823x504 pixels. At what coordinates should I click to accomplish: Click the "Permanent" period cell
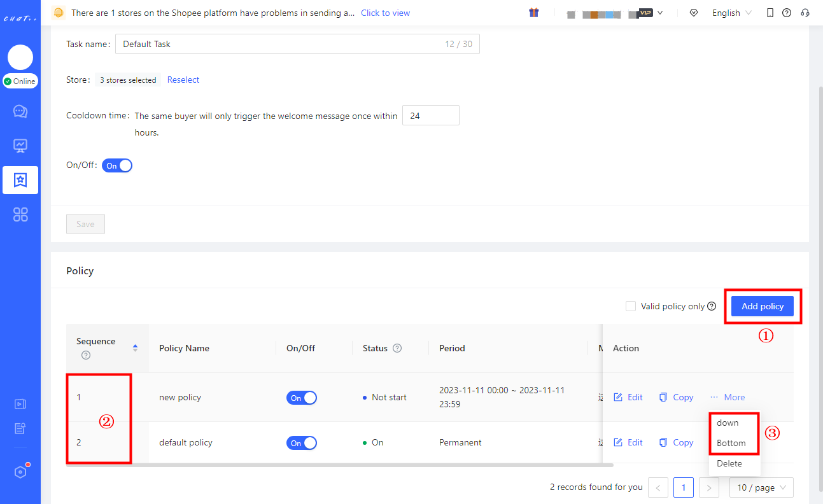(460, 442)
